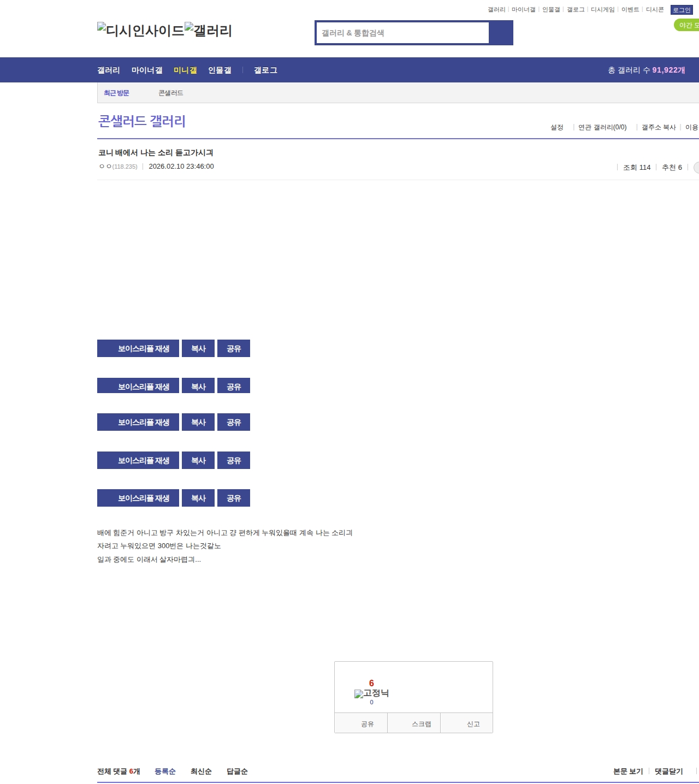This screenshot has width=699, height=784.
Task: Sort comments by 등록순
Action: coord(165,771)
